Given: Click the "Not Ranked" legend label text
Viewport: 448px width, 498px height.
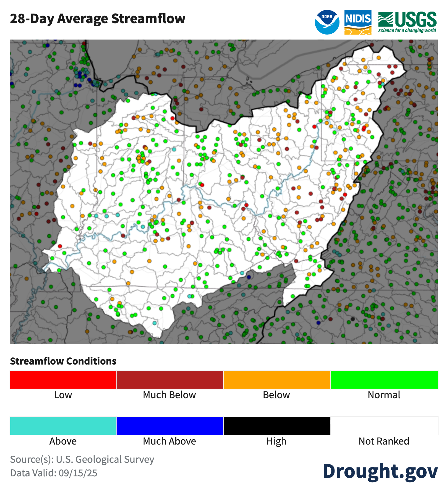Looking at the screenshot, I should 384,441.
